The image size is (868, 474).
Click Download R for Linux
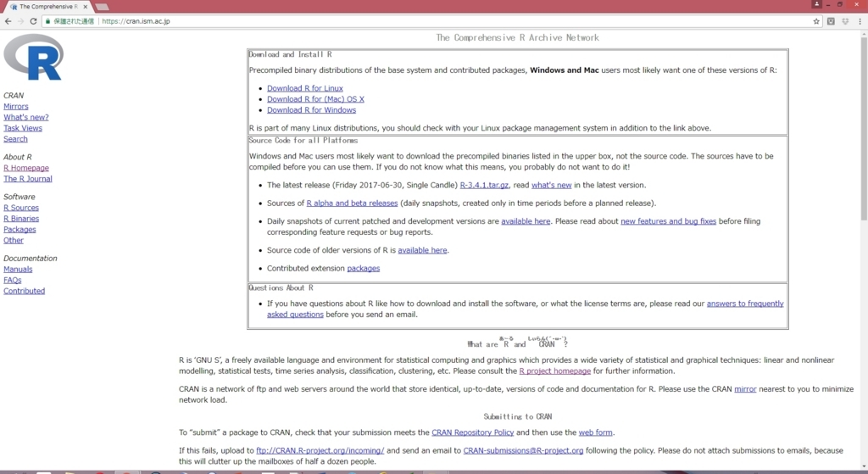(x=305, y=88)
